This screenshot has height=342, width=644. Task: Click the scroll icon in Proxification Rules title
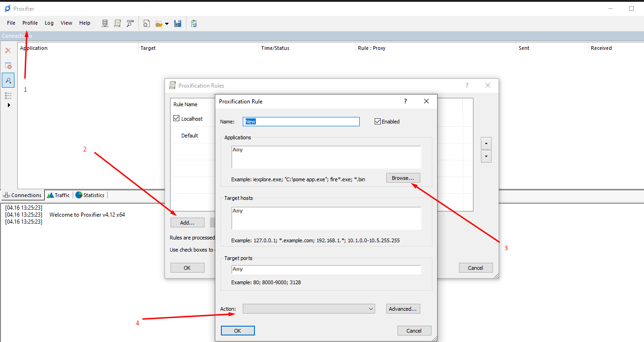[172, 85]
